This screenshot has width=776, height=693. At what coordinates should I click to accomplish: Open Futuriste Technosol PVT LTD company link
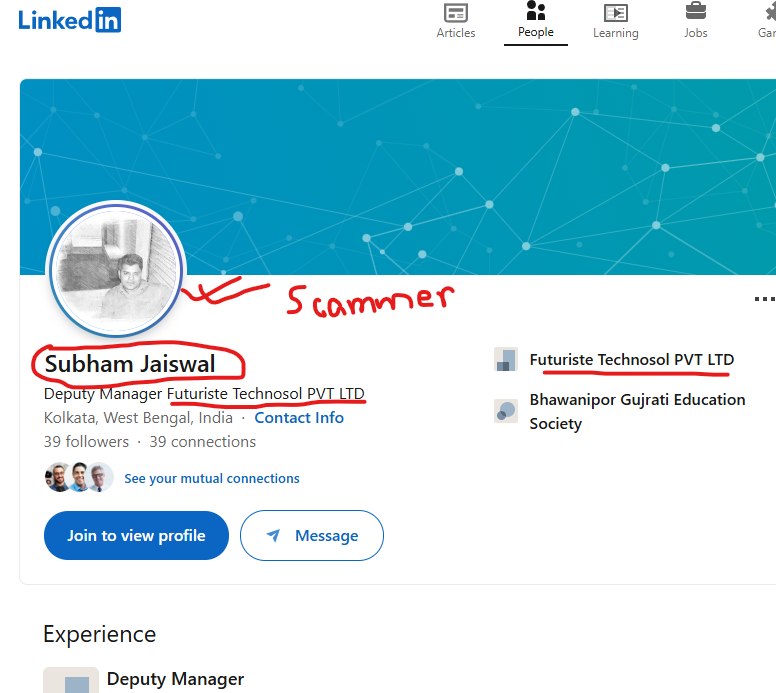click(x=631, y=360)
